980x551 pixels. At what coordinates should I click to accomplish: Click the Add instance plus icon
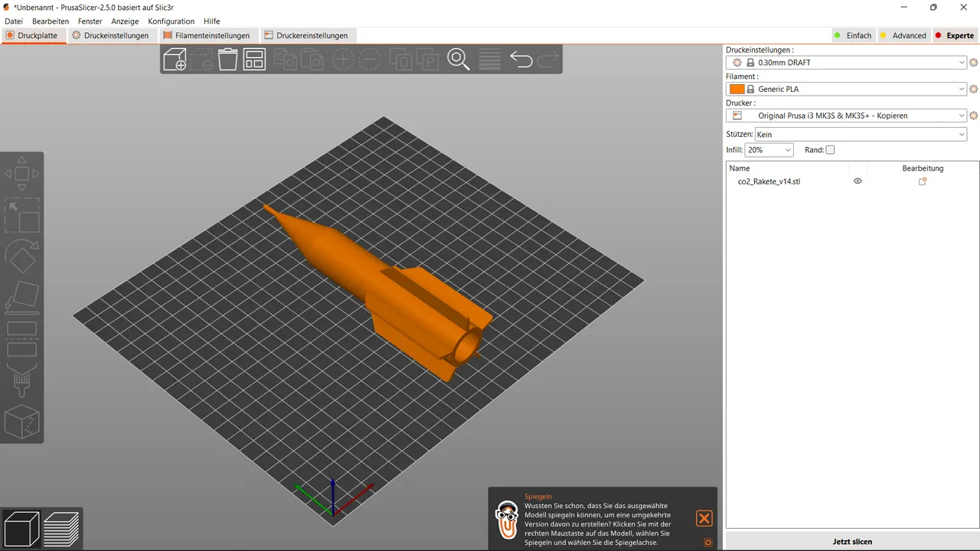coord(342,59)
